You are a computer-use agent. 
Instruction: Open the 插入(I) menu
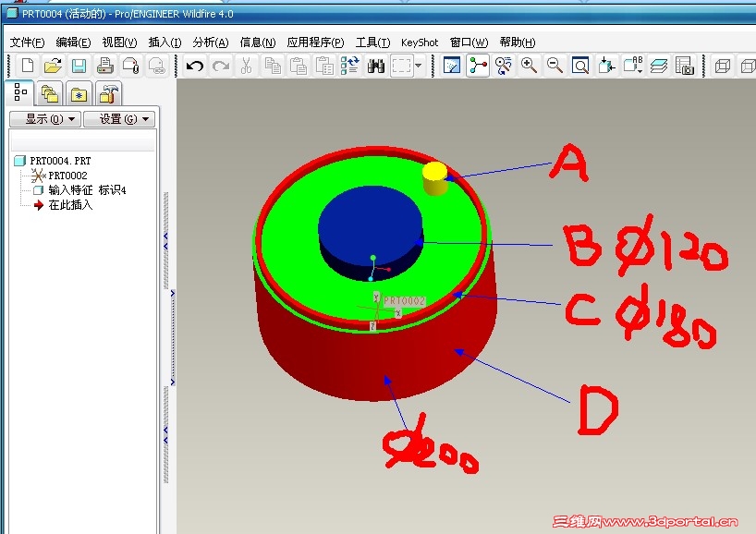[165, 42]
